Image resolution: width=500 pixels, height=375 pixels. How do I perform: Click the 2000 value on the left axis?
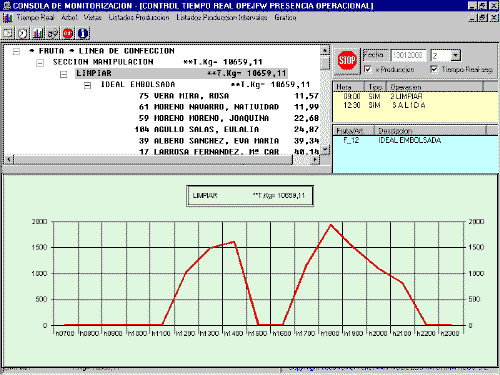point(39,222)
